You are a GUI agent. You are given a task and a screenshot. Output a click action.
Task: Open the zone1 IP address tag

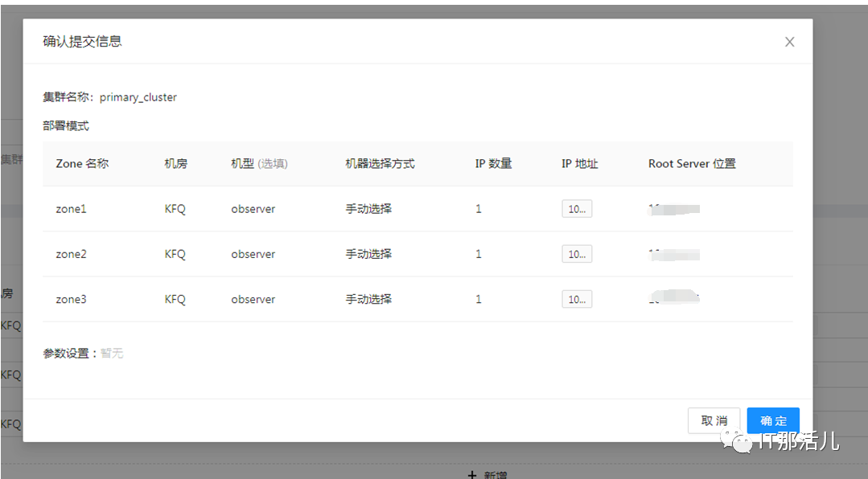(x=577, y=208)
